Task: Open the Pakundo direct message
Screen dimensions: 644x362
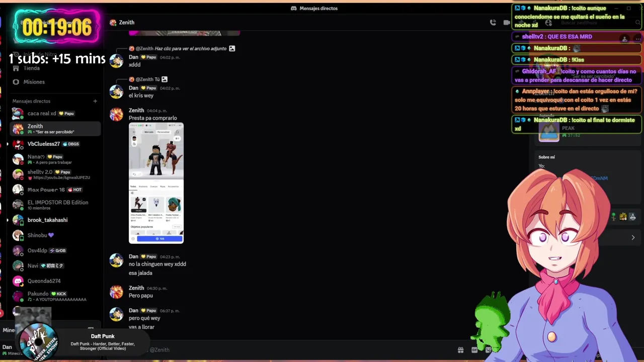Action: tap(55, 296)
